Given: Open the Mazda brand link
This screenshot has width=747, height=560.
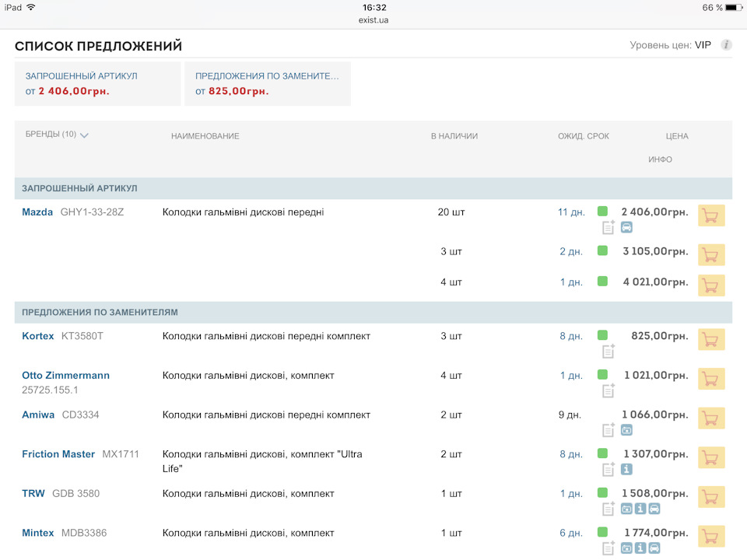Looking at the screenshot, I should point(37,212).
